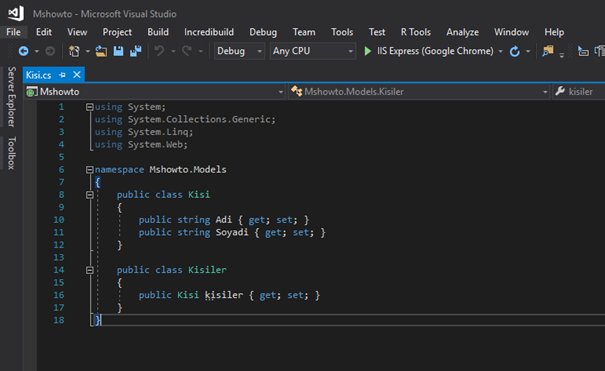This screenshot has height=371, width=605.
Task: Click the Navigate Backward arrow icon
Action: (24, 51)
